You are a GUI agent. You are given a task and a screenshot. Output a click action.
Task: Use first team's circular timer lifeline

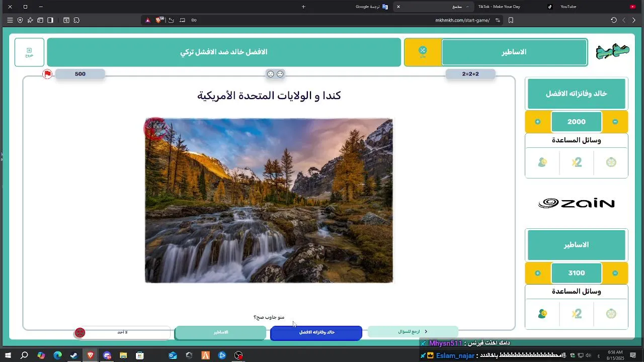point(611,162)
